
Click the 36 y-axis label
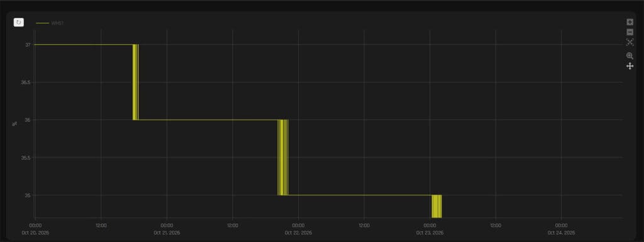pos(27,120)
